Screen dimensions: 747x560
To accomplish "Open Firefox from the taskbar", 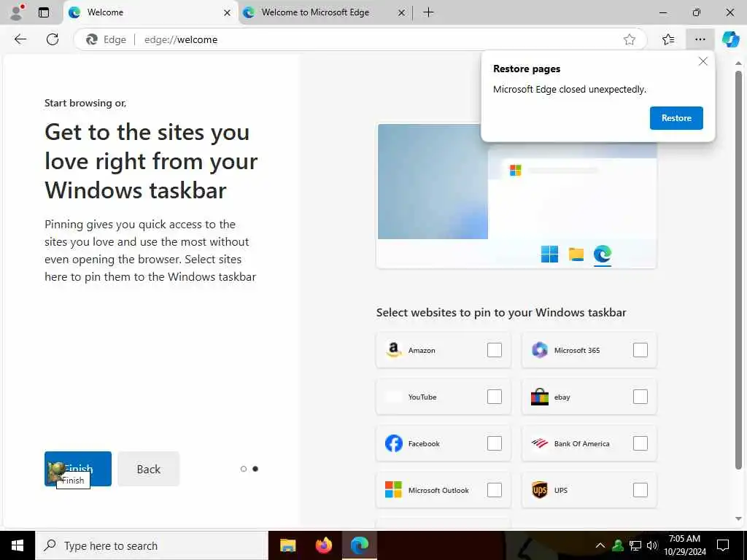I will [x=324, y=545].
